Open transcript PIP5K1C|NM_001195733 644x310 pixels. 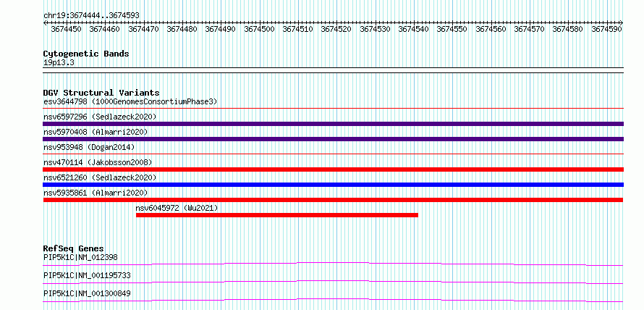pyautogui.click(x=87, y=275)
